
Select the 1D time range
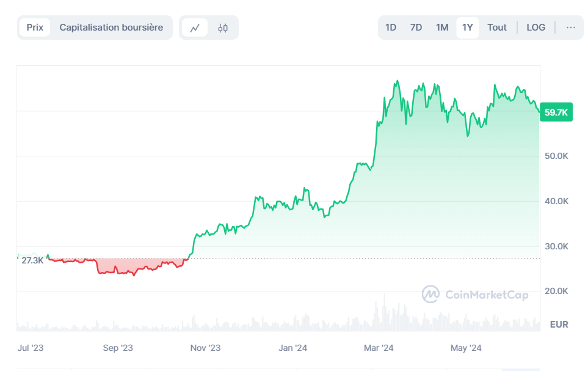click(391, 28)
